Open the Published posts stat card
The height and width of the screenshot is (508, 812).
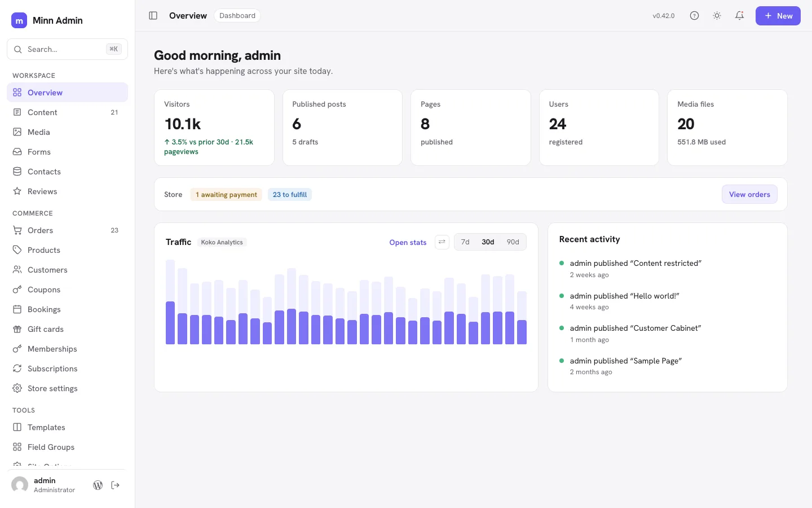coord(342,128)
